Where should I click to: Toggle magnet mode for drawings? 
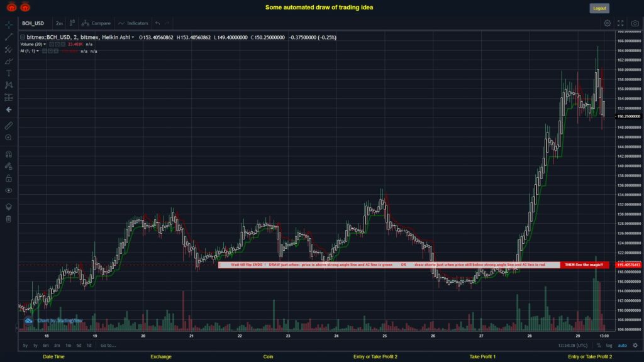(9, 155)
